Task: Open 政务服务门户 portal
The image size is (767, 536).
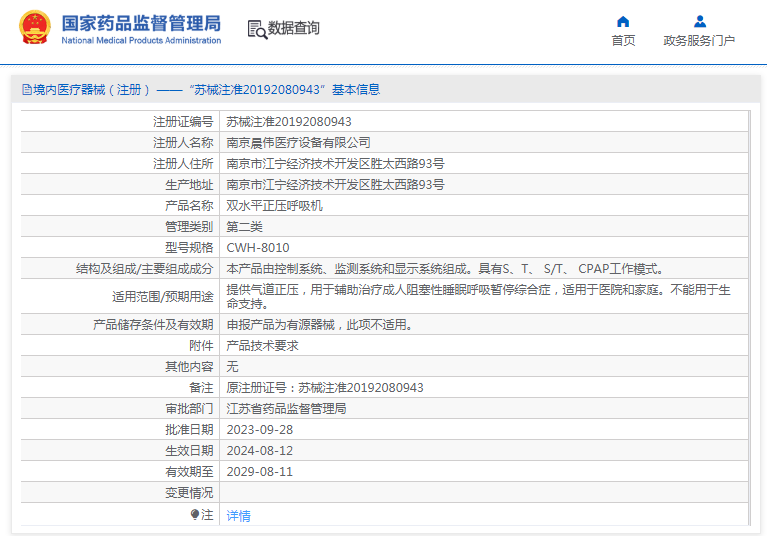Action: pyautogui.click(x=699, y=41)
